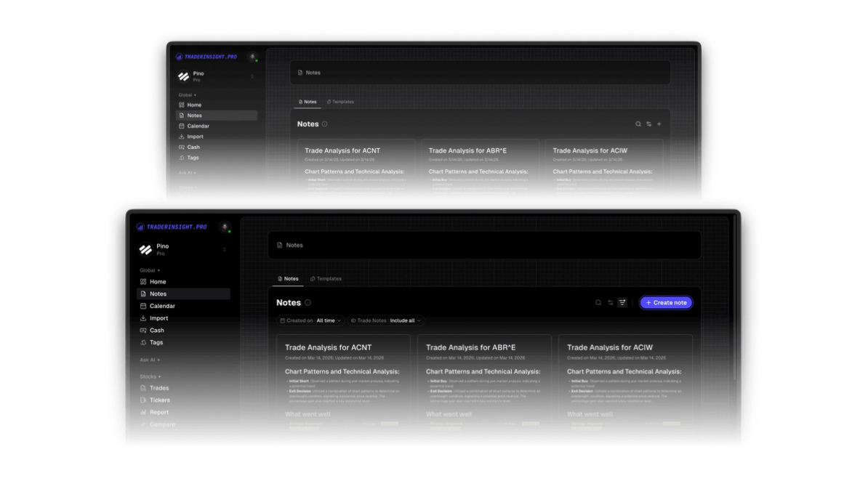Click sliders settings icon in upper window

(648, 124)
